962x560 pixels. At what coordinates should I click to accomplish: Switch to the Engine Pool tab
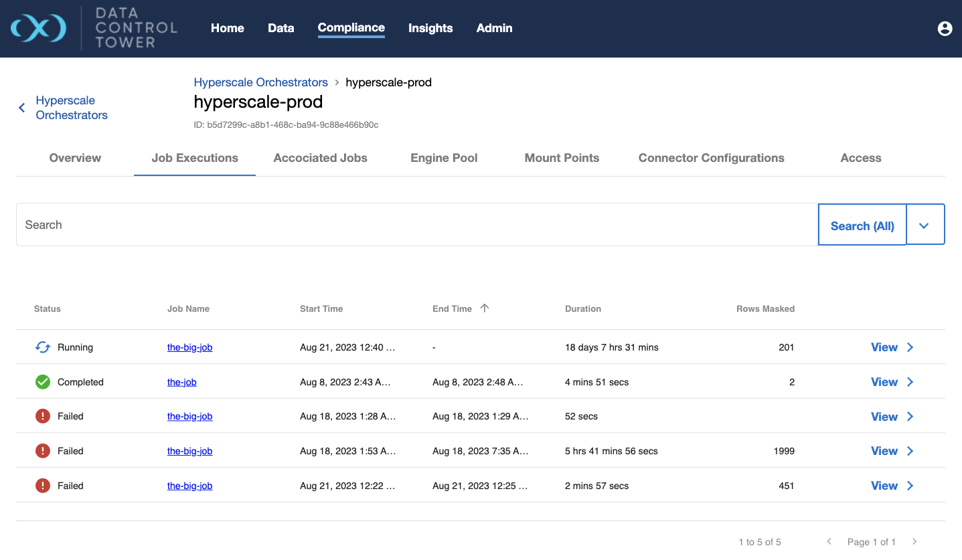click(444, 158)
